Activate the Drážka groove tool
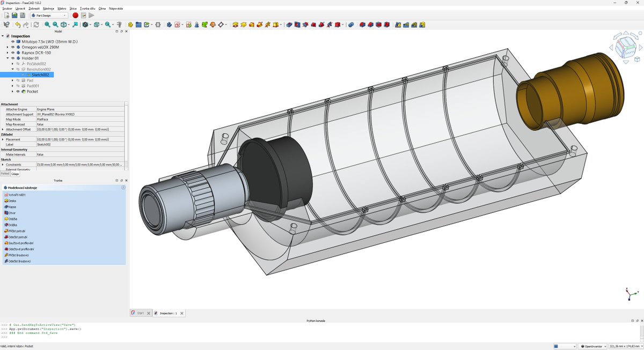The width and height of the screenshot is (644, 350). [x=13, y=225]
